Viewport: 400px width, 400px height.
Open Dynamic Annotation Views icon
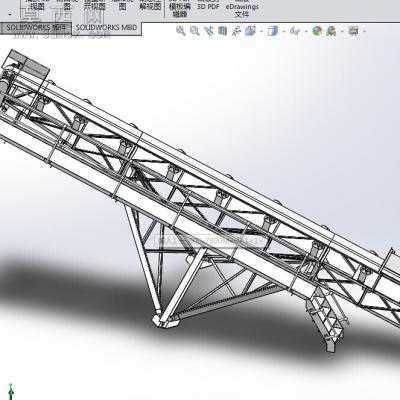(236, 31)
